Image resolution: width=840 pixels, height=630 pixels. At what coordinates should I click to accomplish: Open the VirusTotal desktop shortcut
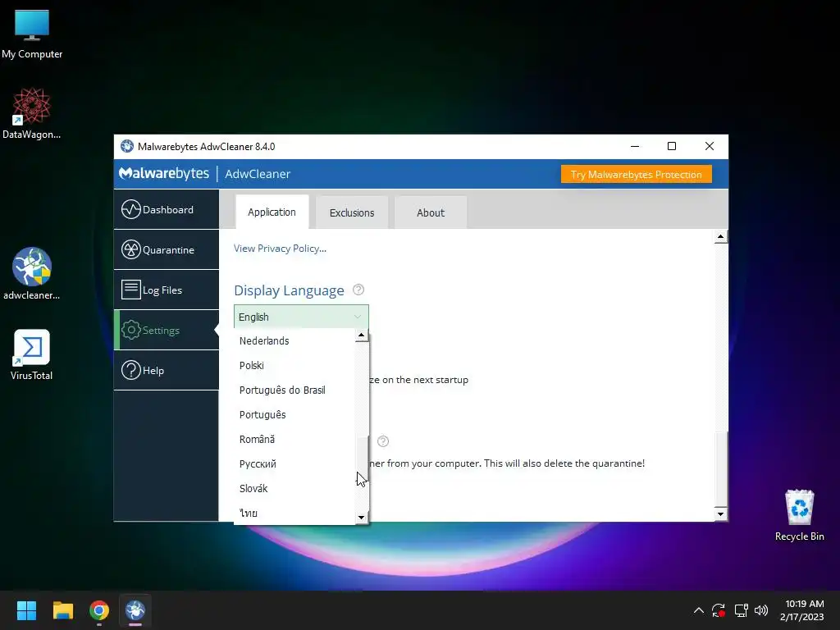tap(32, 354)
